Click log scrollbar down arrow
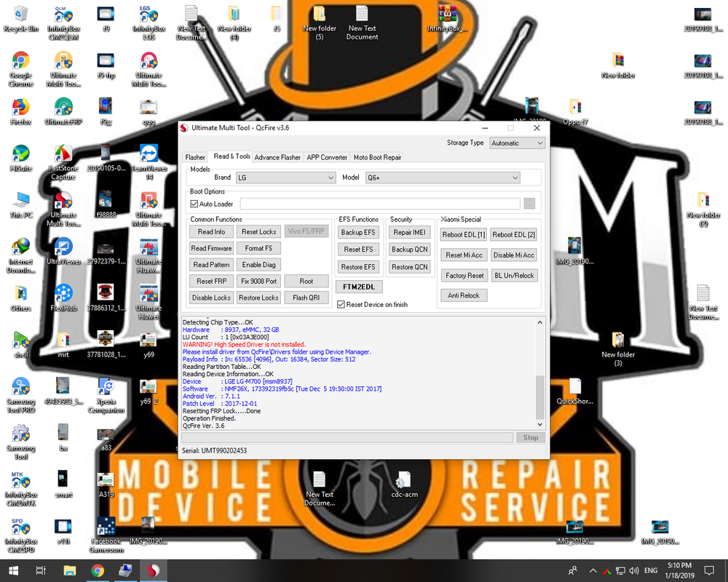 [539, 424]
